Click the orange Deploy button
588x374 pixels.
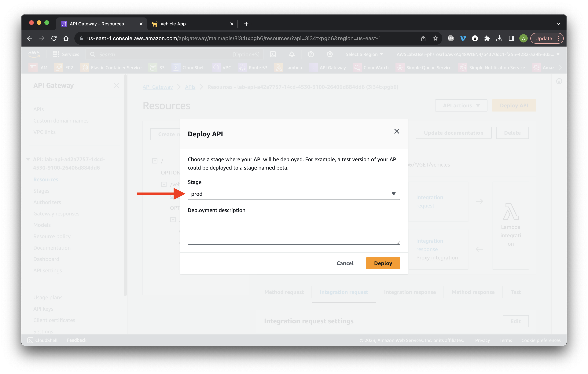[x=383, y=263]
